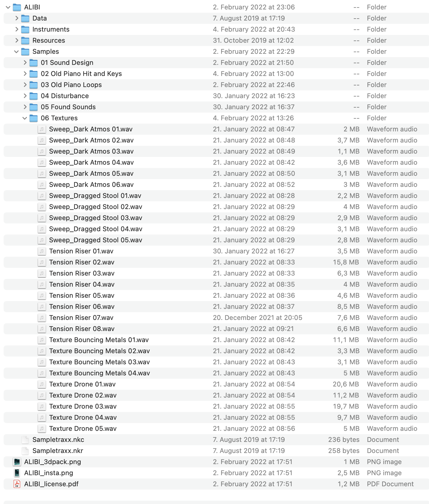Screen dimensions: 429x504
Task: Click the 04 Disturbance folder icon
Action: [x=34, y=96]
